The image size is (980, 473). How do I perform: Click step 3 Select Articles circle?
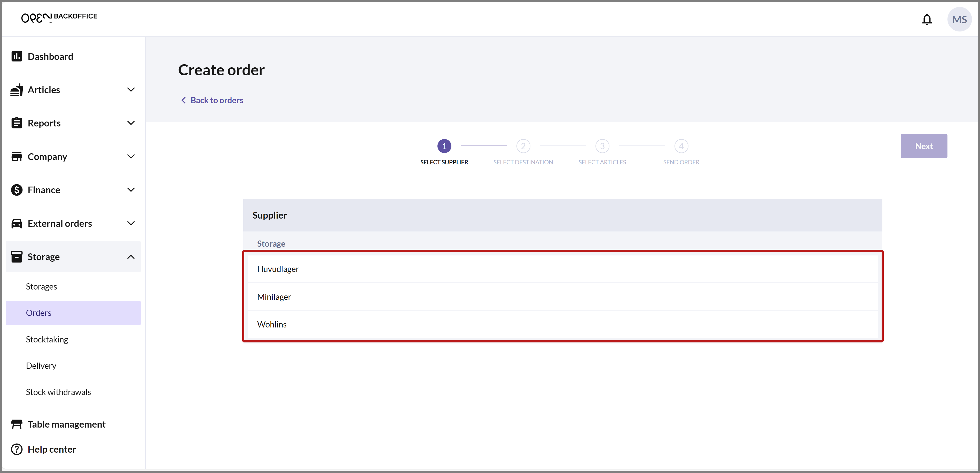(x=602, y=146)
